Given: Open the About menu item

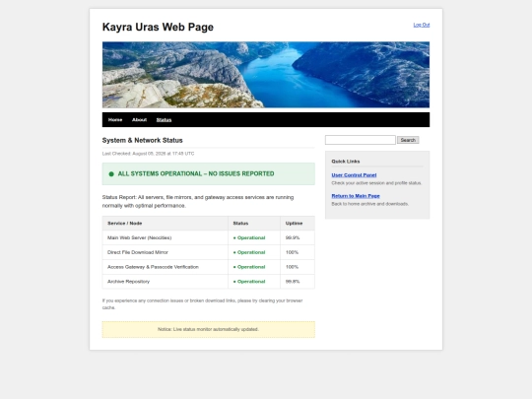Looking at the screenshot, I should point(139,120).
